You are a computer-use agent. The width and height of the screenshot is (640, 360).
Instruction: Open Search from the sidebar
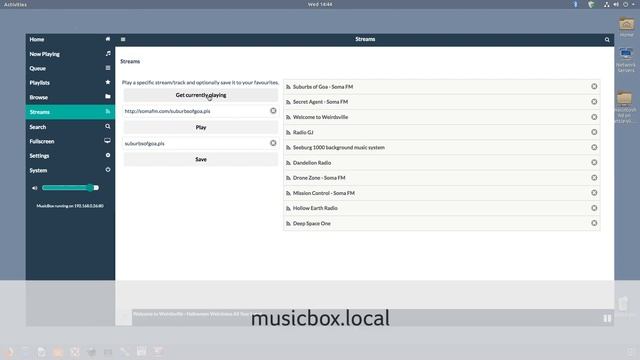click(70, 127)
